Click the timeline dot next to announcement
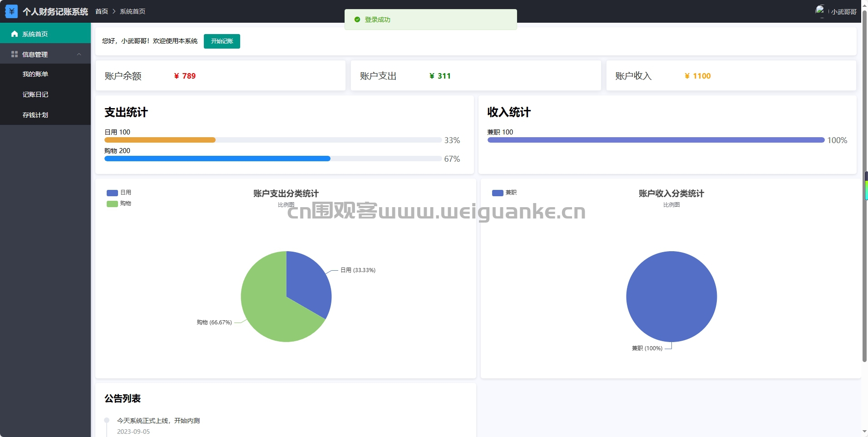Screen dimensions: 868x437 tap(107, 420)
